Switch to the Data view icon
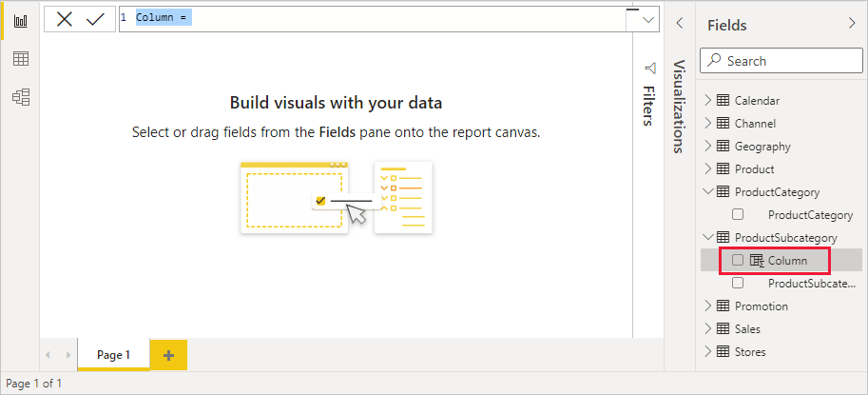This screenshot has height=395, width=868. coord(20,59)
